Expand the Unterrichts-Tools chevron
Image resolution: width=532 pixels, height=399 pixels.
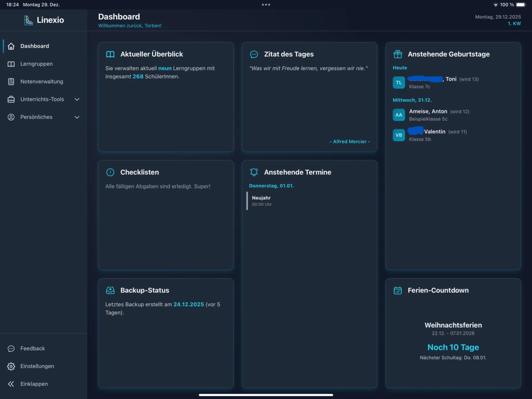click(77, 99)
